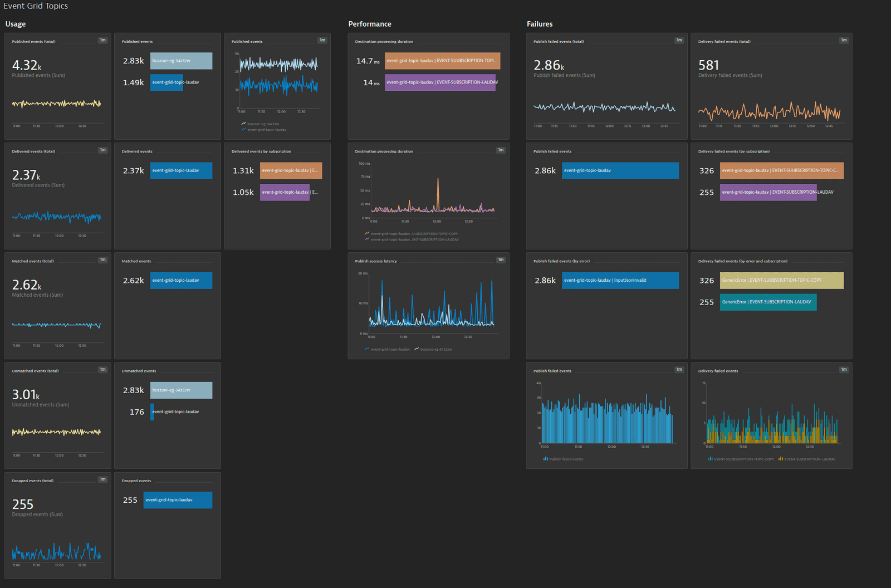This screenshot has height=588, width=891.
Task: Open the 1m timeframe selector on Delivered events (total)
Action: pyautogui.click(x=102, y=150)
